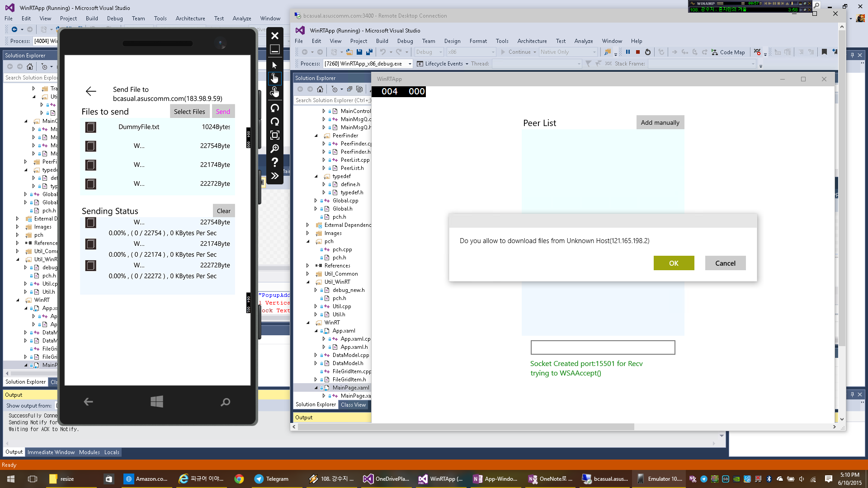This screenshot has height=488, width=868.
Task: Collapse the PeerFinder folder in the tree
Action: click(316, 136)
